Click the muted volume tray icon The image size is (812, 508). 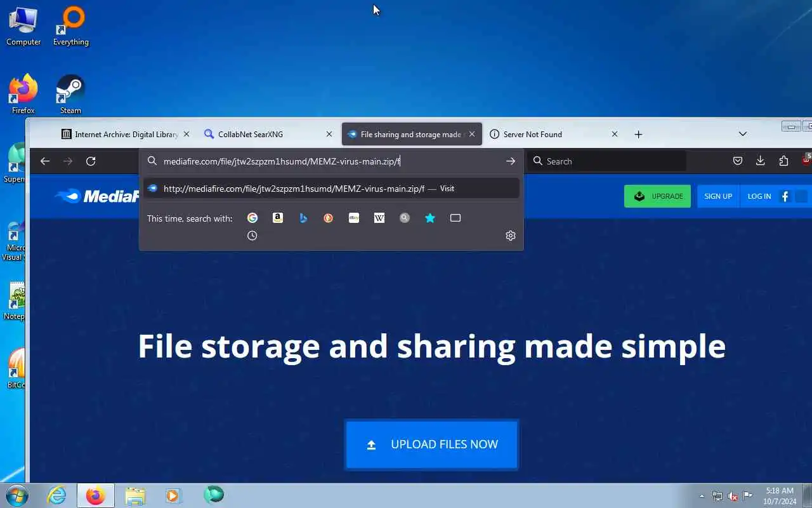[x=733, y=496]
